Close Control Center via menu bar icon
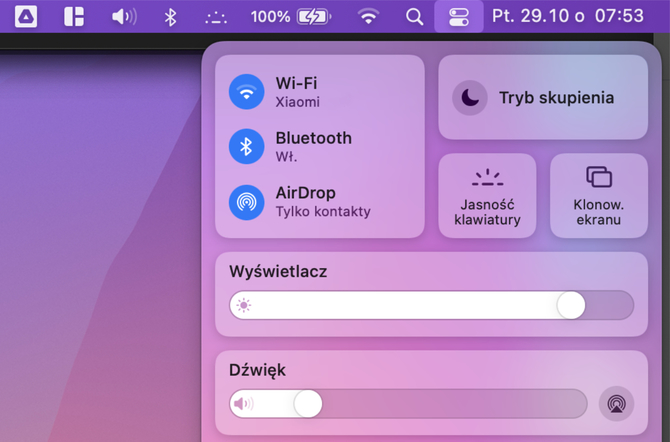This screenshot has height=442, width=670. (459, 17)
